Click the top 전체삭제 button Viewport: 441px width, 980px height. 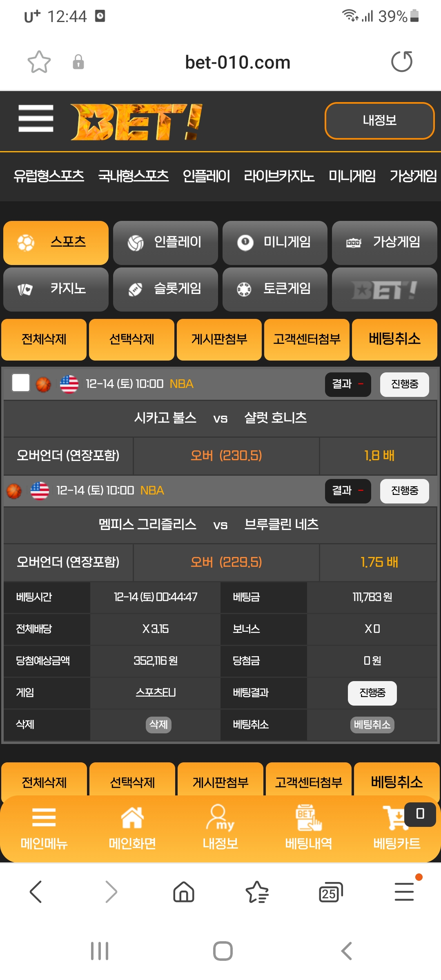(44, 339)
